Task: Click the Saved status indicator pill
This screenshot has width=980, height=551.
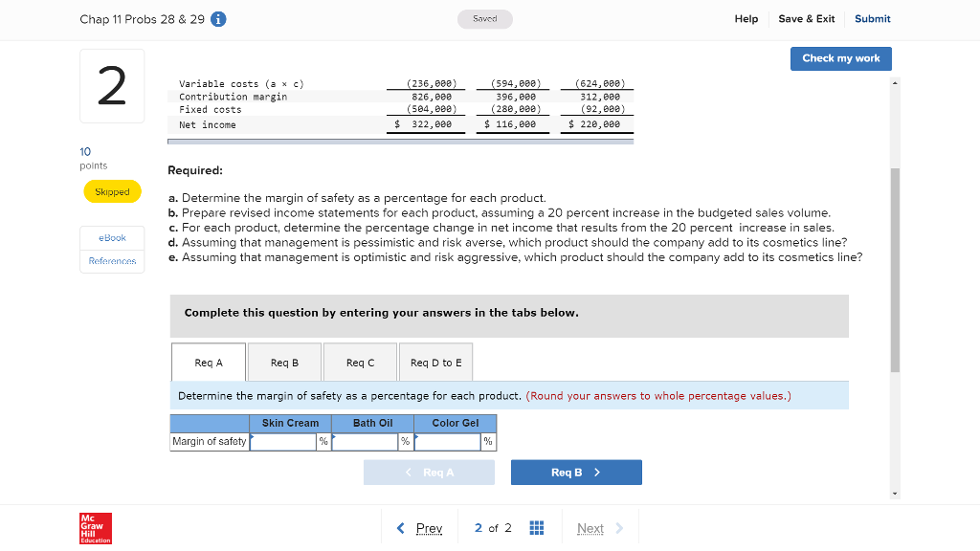Action: coord(484,18)
